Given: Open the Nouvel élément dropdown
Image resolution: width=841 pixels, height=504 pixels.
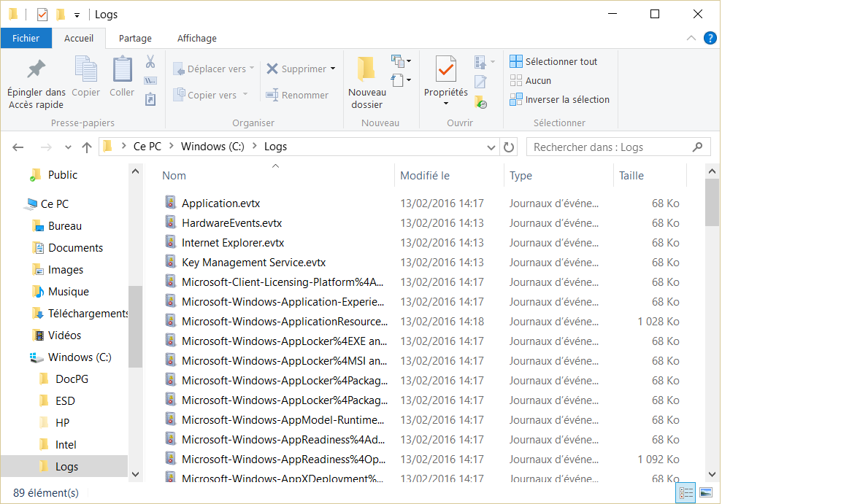Looking at the screenshot, I should (x=401, y=61).
